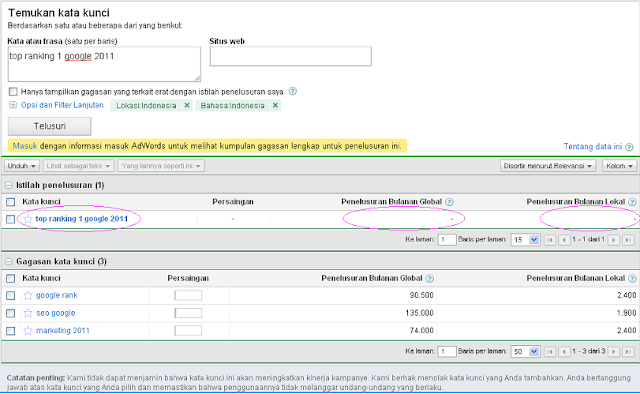Remove the Lokasi:Indonesia filter
Viewport: 640px width, 394px height.
coord(187,105)
